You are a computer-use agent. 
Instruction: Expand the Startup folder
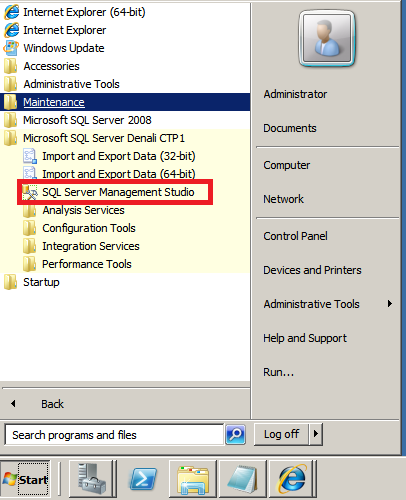click(x=41, y=282)
